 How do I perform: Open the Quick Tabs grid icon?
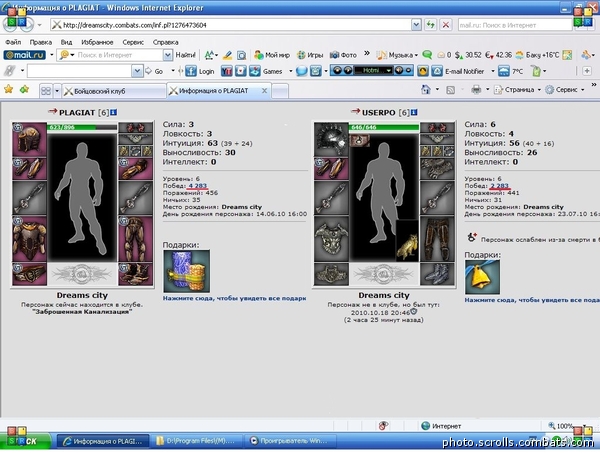[46, 91]
